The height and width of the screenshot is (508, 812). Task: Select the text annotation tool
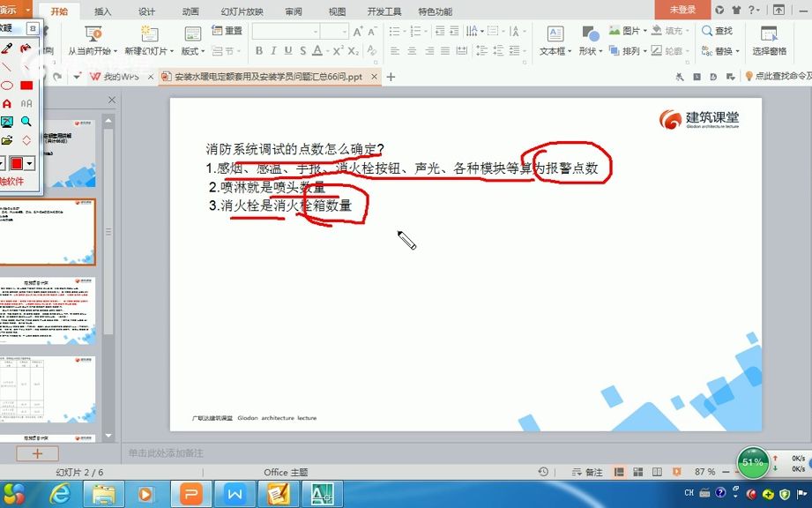[7, 103]
